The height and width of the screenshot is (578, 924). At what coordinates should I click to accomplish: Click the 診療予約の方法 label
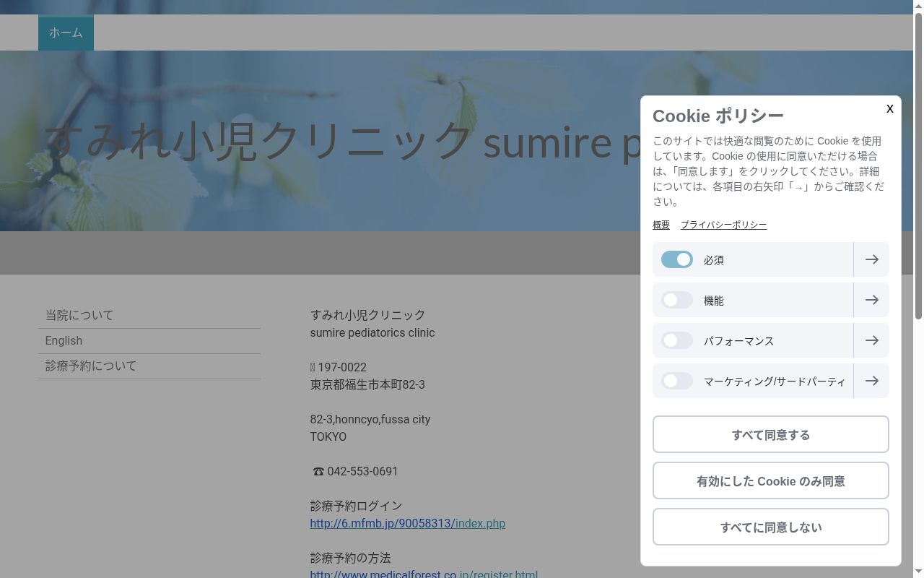click(350, 558)
